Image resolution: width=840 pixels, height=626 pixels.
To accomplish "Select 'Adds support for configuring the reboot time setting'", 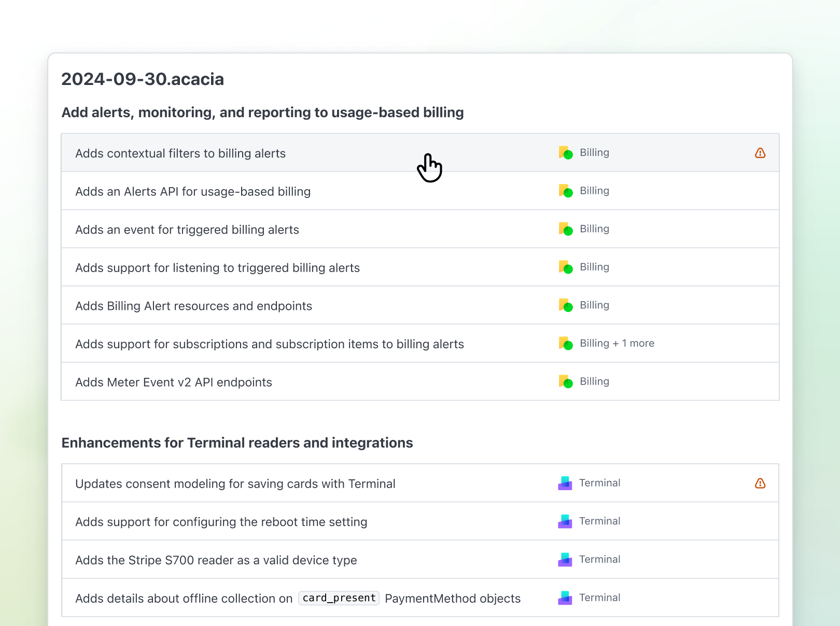I will click(221, 522).
